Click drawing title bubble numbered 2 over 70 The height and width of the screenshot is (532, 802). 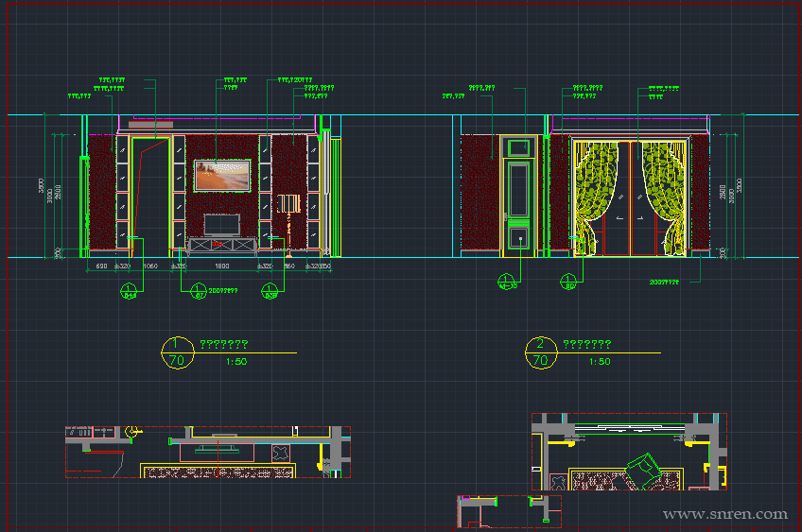click(x=541, y=352)
